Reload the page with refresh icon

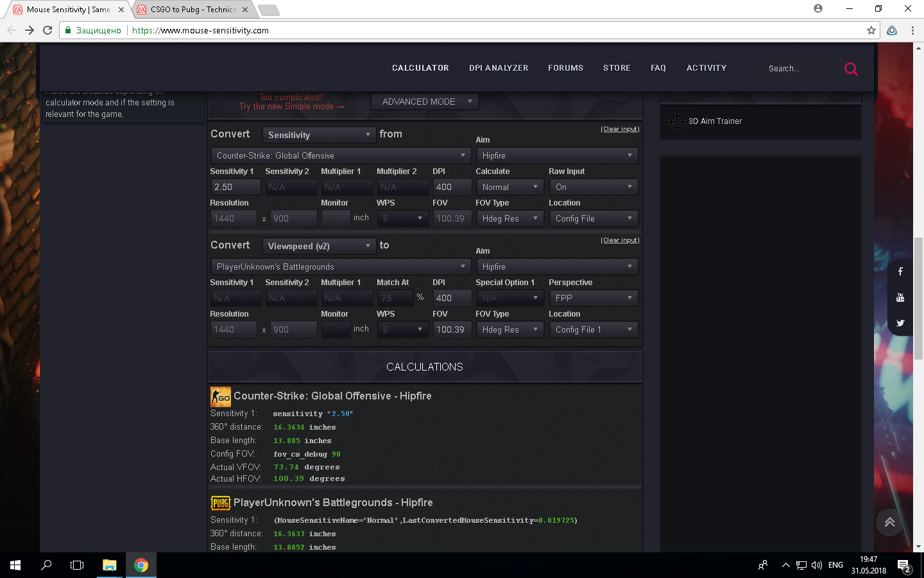tap(47, 30)
